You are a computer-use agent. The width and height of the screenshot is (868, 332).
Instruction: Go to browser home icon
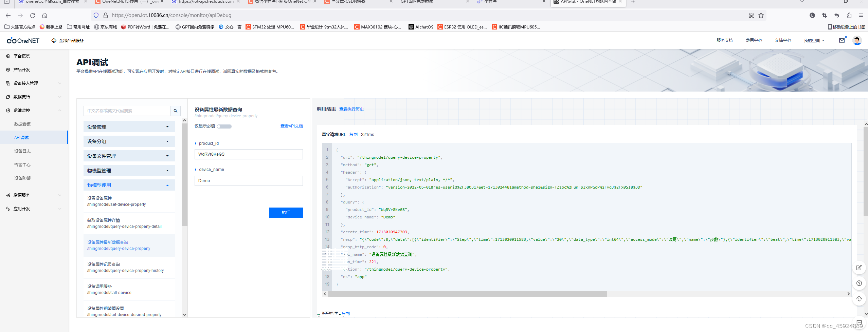pyautogui.click(x=44, y=15)
